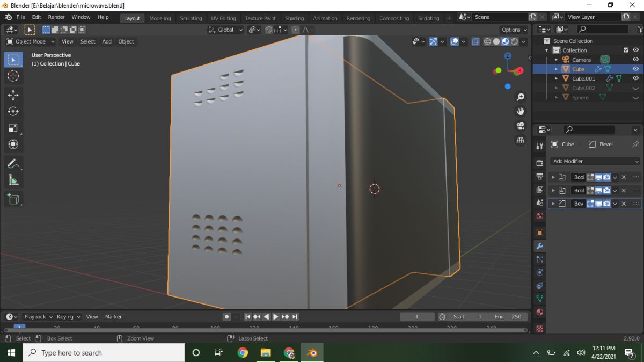Image resolution: width=644 pixels, height=362 pixels.
Task: Hide Camera in viewport via eye icon
Action: (635, 60)
